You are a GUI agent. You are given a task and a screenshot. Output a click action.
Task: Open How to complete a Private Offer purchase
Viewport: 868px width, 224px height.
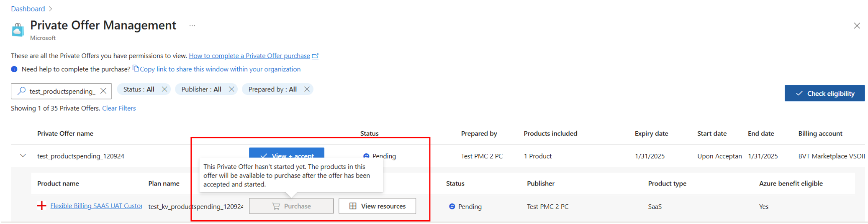[x=249, y=56]
